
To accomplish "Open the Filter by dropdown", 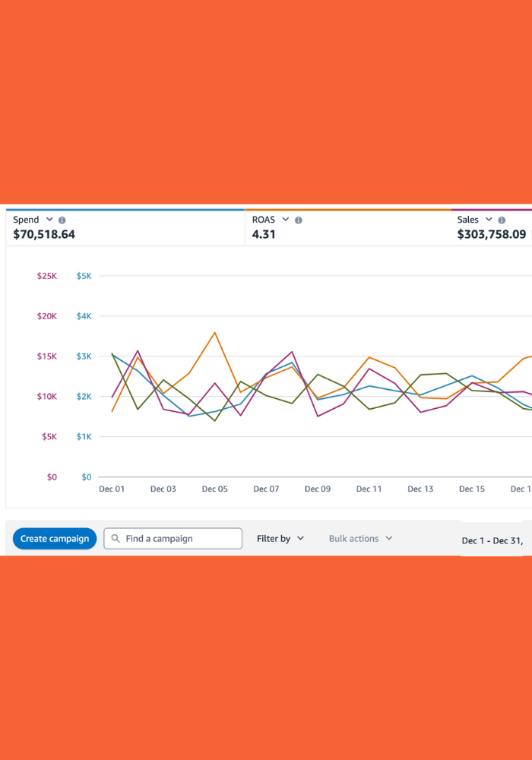I will [x=280, y=539].
